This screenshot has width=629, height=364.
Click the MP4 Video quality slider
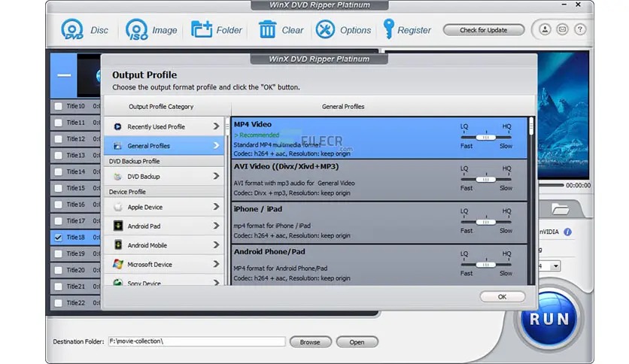(486, 137)
